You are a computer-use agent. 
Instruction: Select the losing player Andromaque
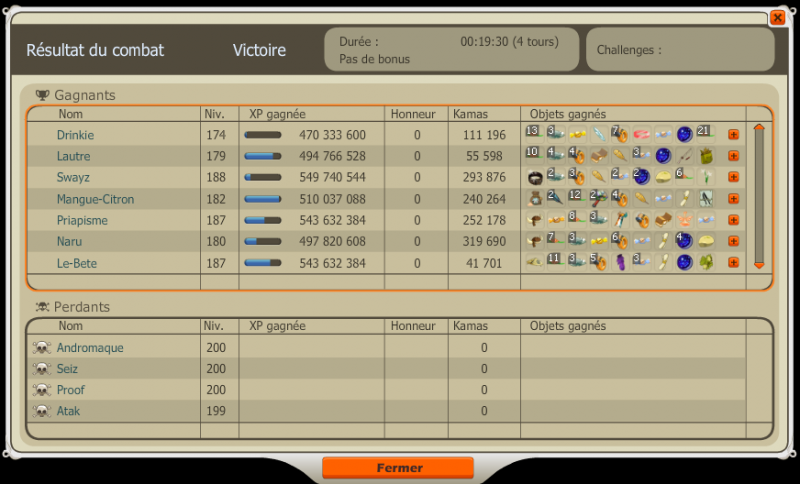(90, 348)
